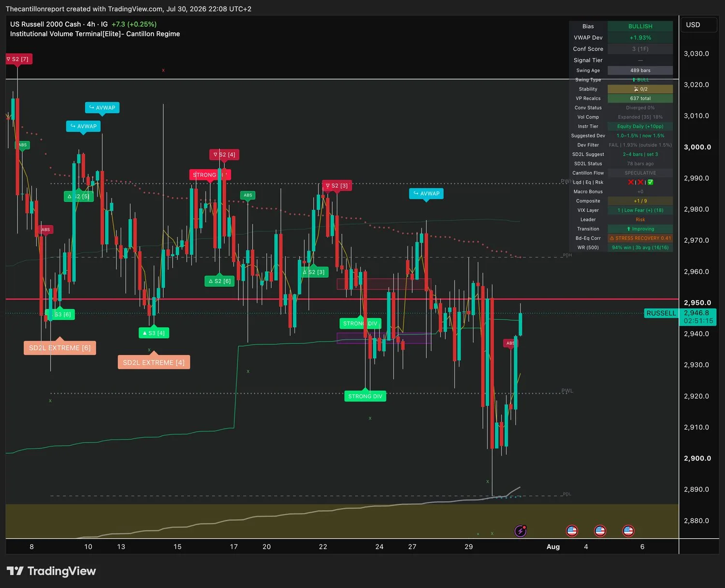Click the current price 2,946.8 tag
This screenshot has height=588, width=725.
pos(698,317)
